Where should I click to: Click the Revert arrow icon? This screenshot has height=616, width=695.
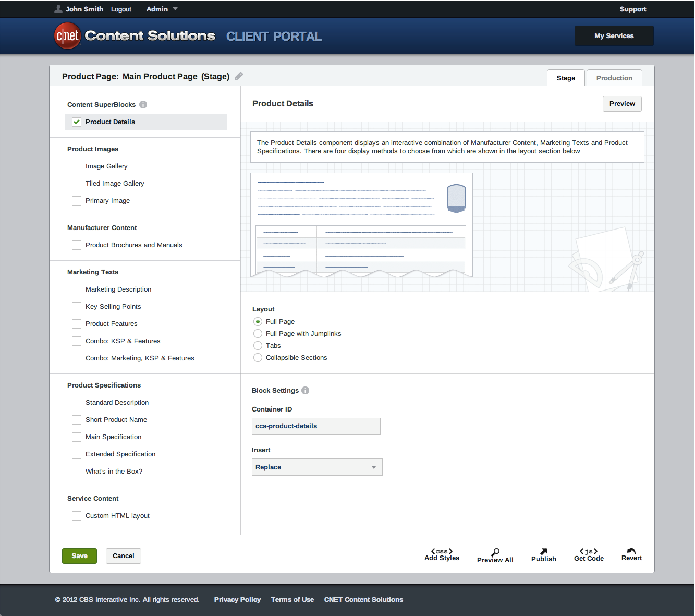tap(631, 551)
